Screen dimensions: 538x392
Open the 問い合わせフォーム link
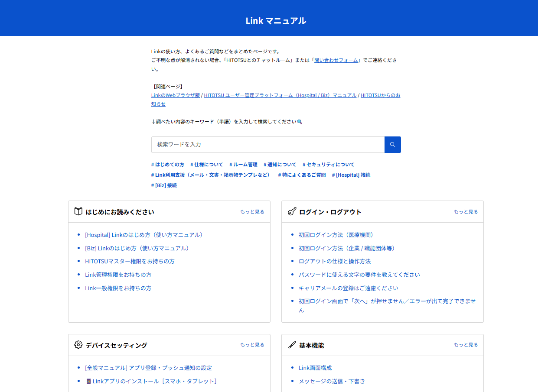click(336, 60)
